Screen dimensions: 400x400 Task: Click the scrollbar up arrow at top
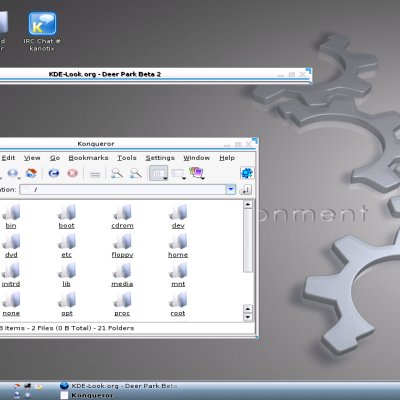[248, 204]
